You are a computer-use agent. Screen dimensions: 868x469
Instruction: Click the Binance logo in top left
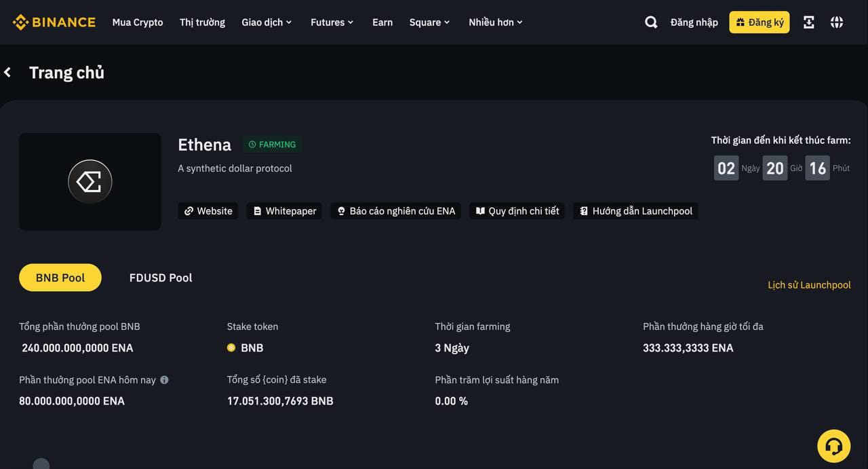(54, 21)
